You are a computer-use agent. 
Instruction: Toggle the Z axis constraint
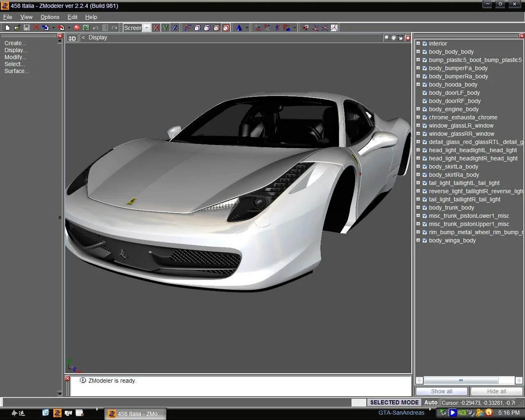175,28
